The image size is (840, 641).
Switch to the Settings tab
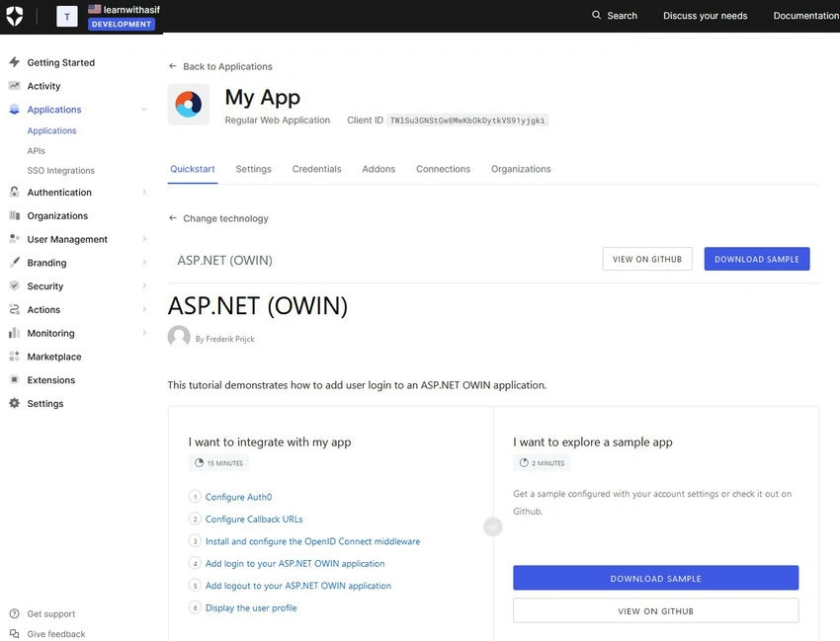(253, 169)
